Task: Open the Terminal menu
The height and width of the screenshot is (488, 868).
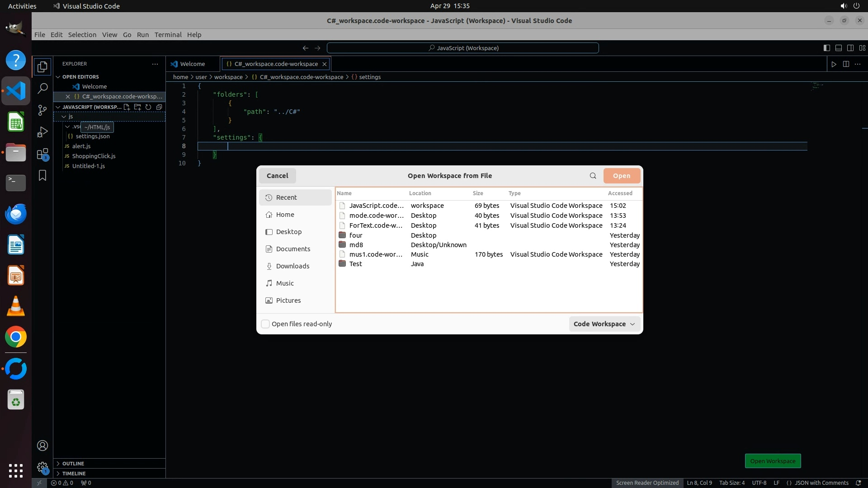Action: point(168,35)
